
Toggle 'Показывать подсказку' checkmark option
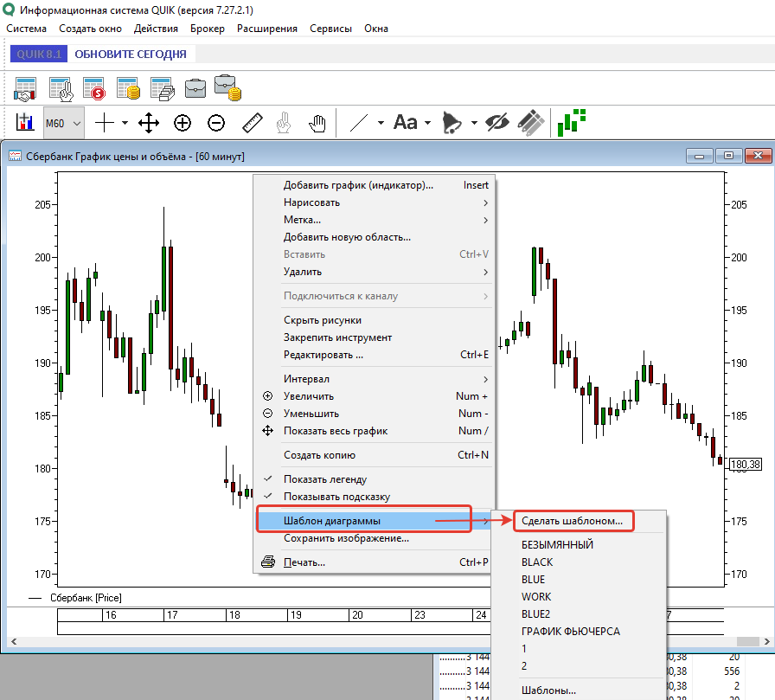click(336, 497)
